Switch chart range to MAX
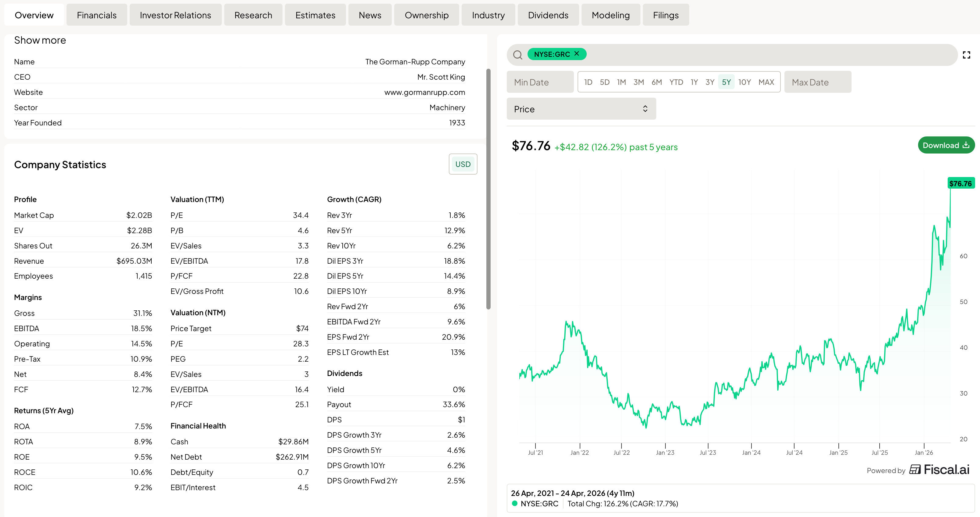The width and height of the screenshot is (980, 517). (766, 82)
